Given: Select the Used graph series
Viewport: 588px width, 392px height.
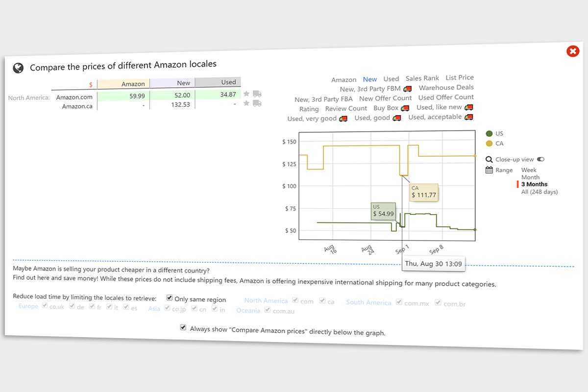Looking at the screenshot, I should 391,79.
